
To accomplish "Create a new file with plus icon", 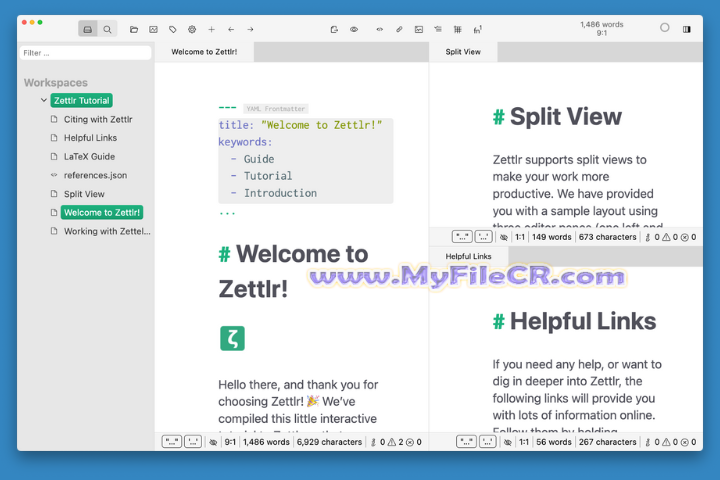I will [211, 29].
